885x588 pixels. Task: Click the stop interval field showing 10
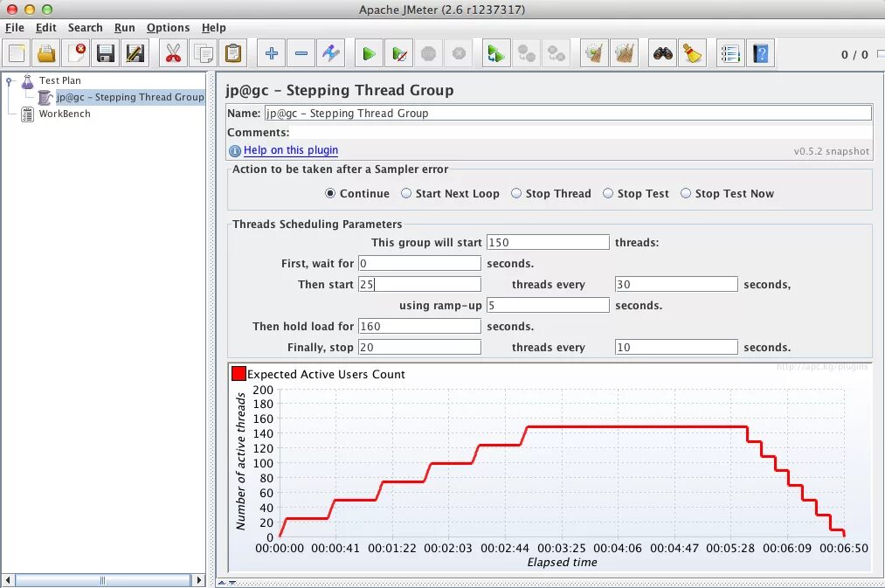click(676, 347)
